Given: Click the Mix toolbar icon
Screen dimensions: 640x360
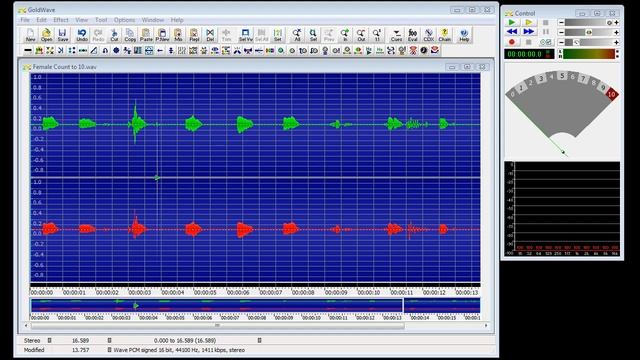Looking at the screenshot, I should tap(178, 35).
